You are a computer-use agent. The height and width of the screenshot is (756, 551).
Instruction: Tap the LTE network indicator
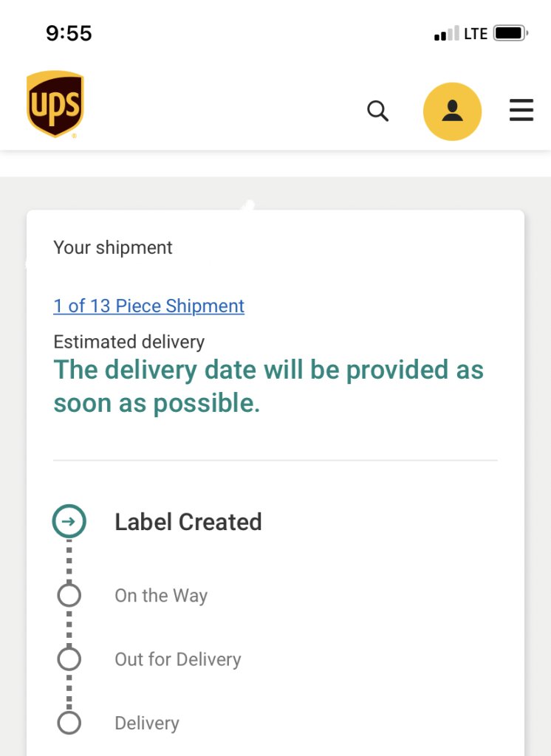pyautogui.click(x=476, y=33)
